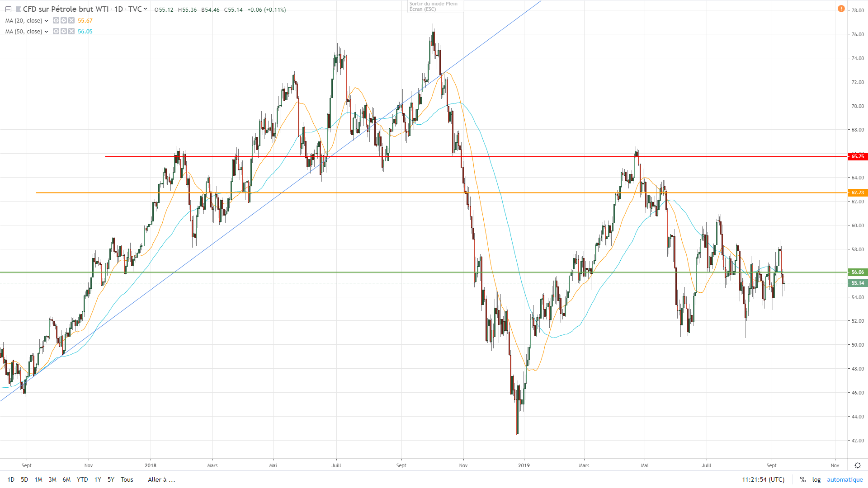
Task: Expand the MA (20, close) indicator menu
Action: [x=46, y=21]
